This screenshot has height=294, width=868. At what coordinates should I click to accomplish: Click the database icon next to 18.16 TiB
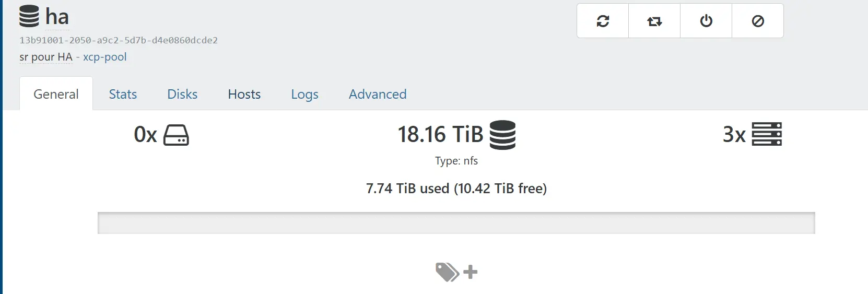click(x=502, y=135)
